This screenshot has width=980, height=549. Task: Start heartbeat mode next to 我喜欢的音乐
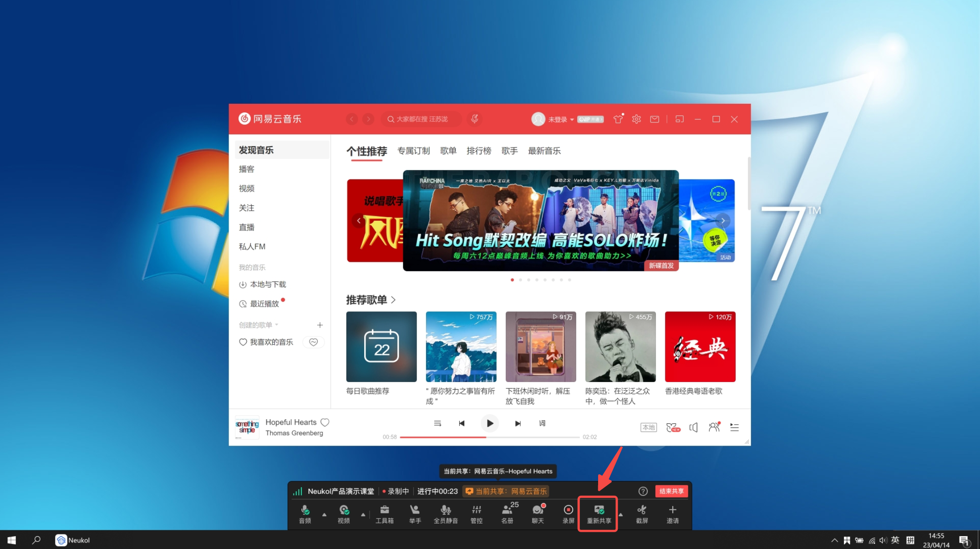[313, 342]
